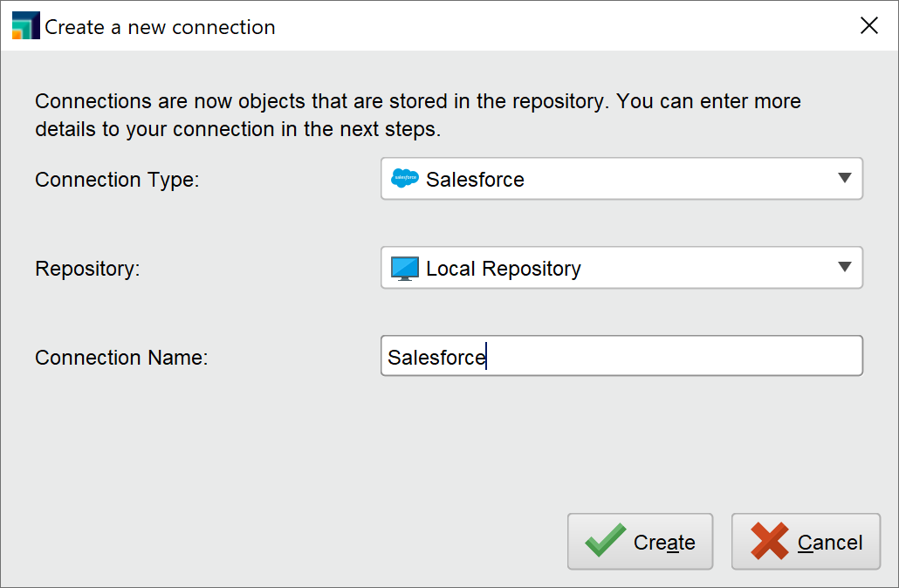Click the Salesforce cloud logo in the dropdown
Image resolution: width=899 pixels, height=588 pixels.
pos(403,179)
